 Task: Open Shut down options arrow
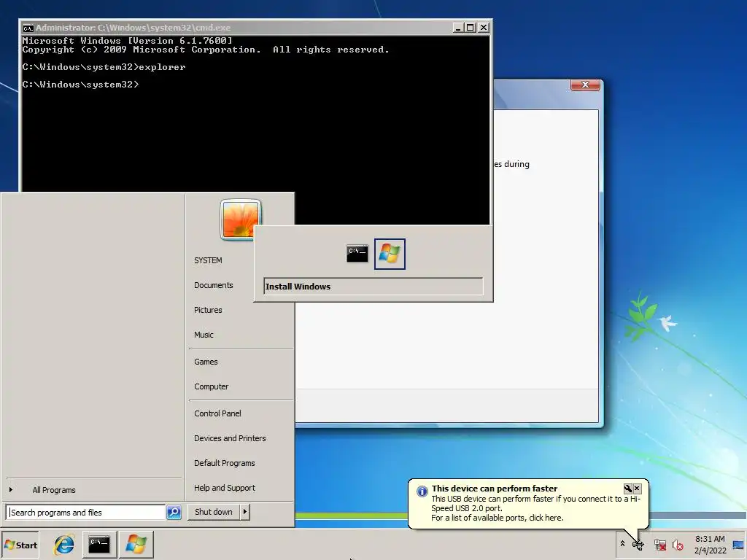(x=245, y=512)
